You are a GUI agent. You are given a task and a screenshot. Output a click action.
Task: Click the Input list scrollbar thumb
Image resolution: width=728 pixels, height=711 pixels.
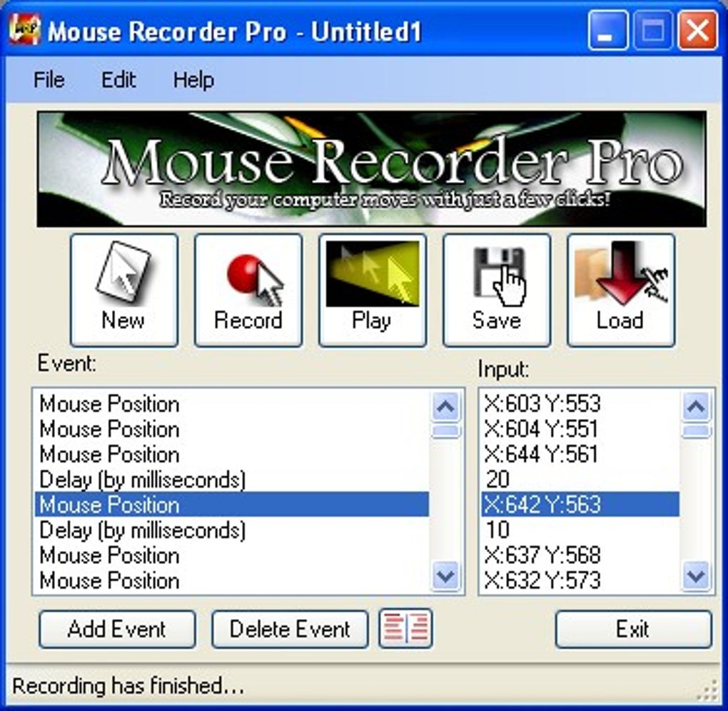coord(696,431)
